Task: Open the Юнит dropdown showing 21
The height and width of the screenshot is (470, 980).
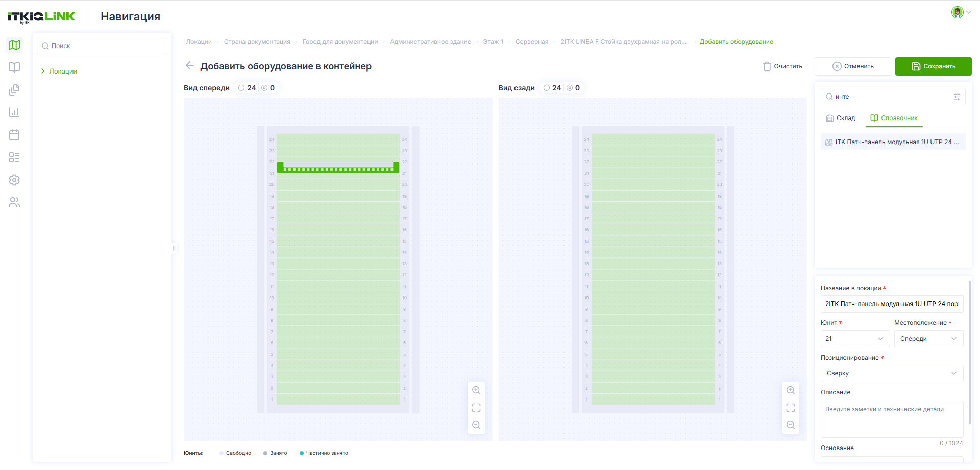Action: coord(855,339)
